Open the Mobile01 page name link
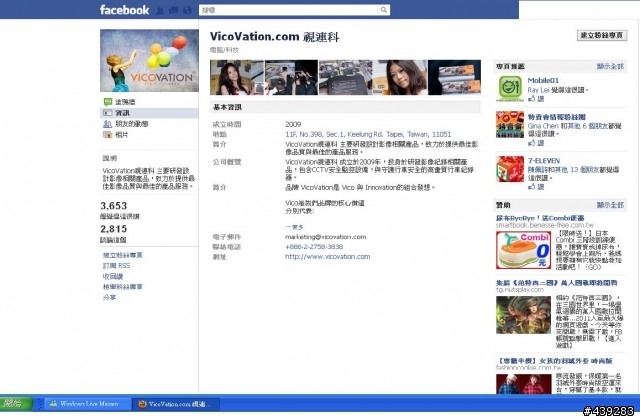The height and width of the screenshot is (419, 640). coord(543,80)
